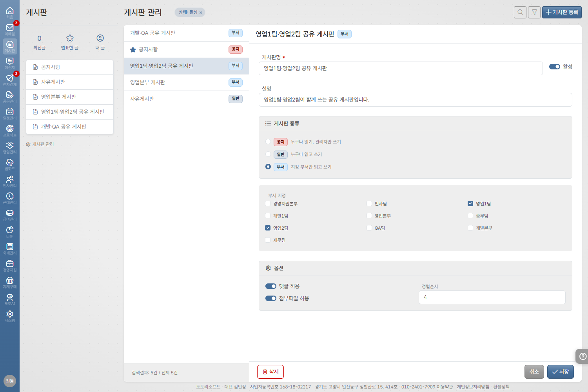Open 일정관리 calendar icon in sidebar
Screen dimensions: 588x392
[10, 114]
